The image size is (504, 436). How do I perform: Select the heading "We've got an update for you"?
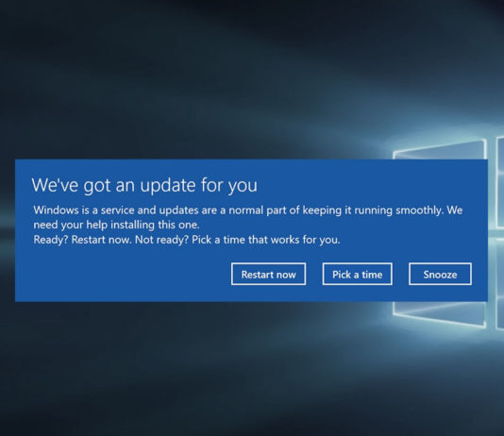(144, 185)
